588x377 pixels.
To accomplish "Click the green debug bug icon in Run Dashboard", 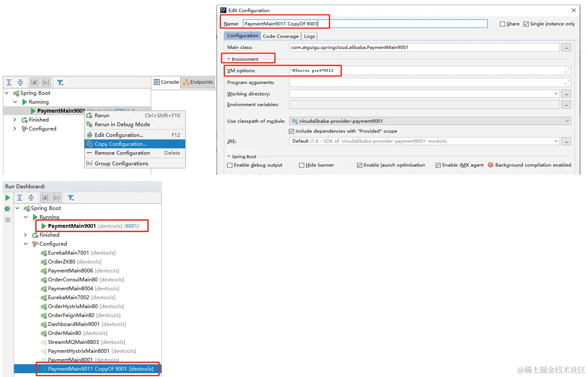I will 8,209.
